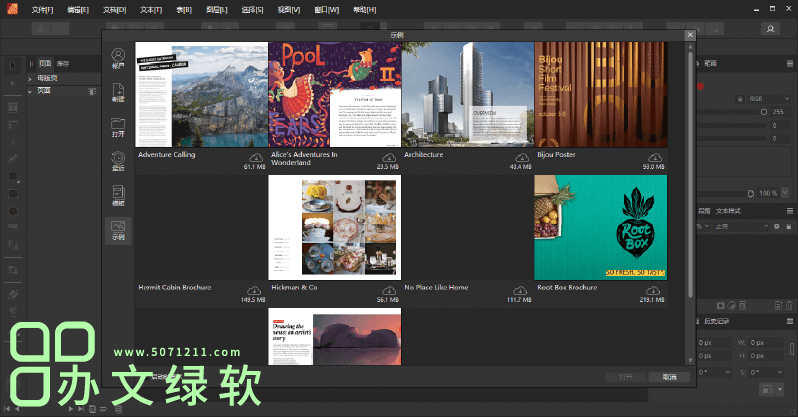Download the Root Box Brochure sample
This screenshot has height=418, width=798.
652,291
